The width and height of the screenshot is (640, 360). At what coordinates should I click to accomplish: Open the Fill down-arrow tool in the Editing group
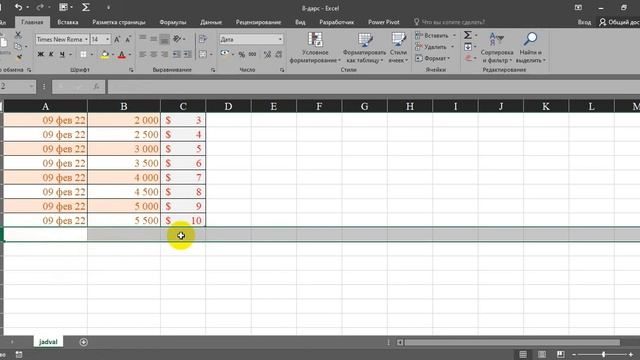click(468, 47)
